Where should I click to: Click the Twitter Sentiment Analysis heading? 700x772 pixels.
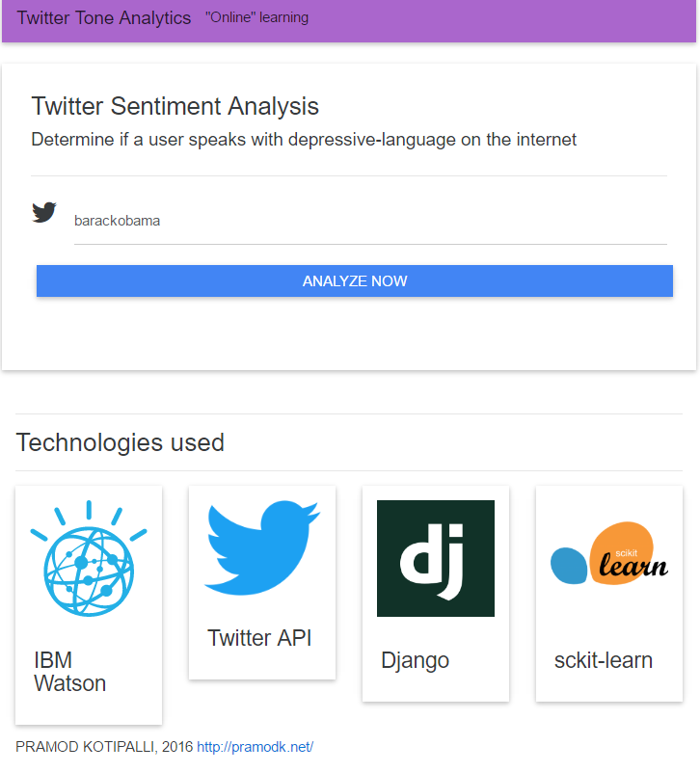click(175, 106)
